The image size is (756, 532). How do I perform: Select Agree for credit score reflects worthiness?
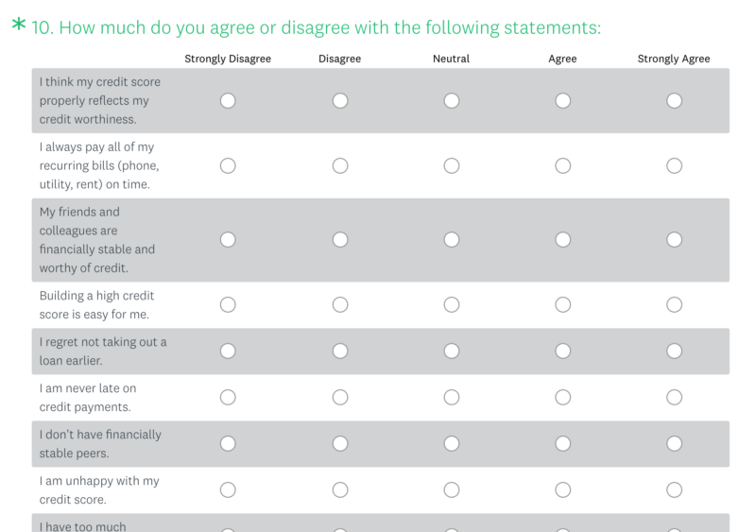click(x=562, y=101)
